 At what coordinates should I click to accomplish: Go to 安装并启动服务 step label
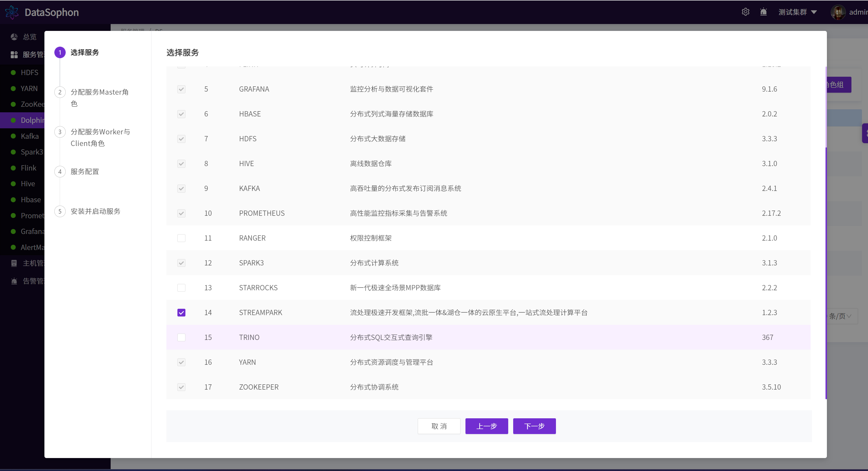tap(95, 211)
